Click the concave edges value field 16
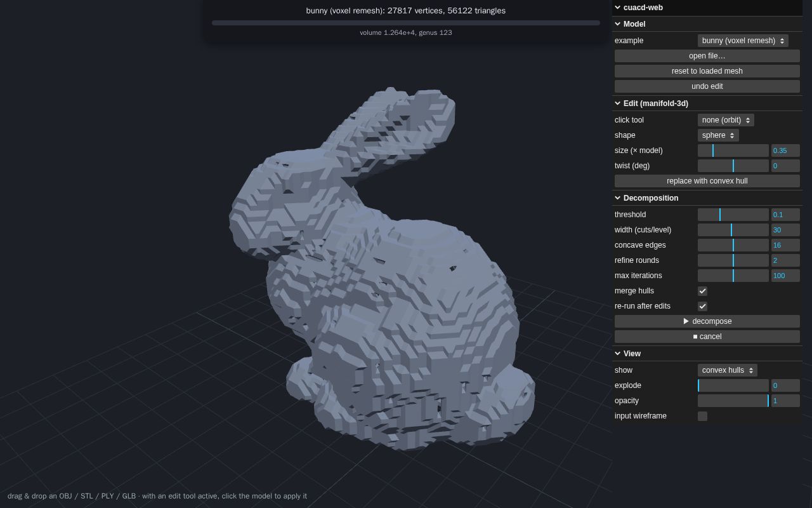Image resolution: width=812 pixels, height=508 pixels. [785, 245]
